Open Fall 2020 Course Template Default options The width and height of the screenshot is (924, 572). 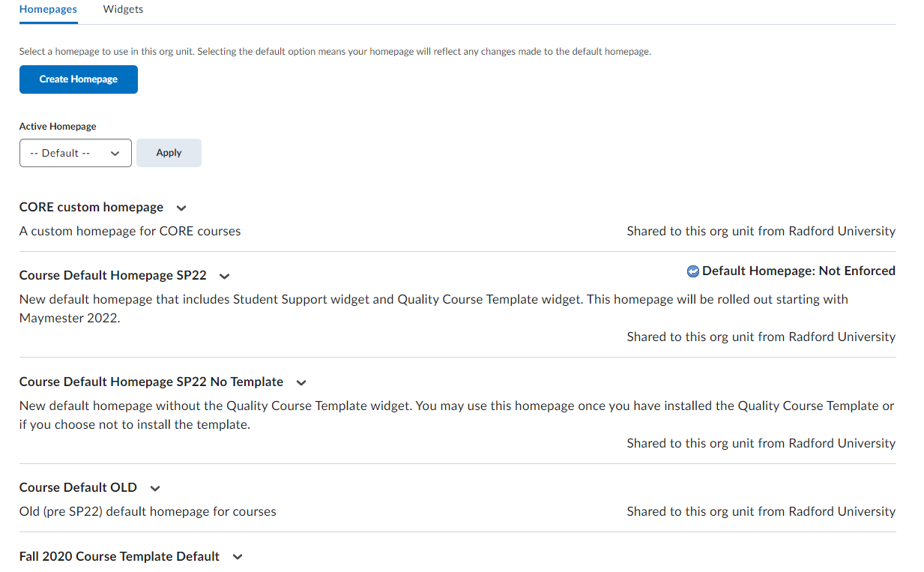pos(237,556)
